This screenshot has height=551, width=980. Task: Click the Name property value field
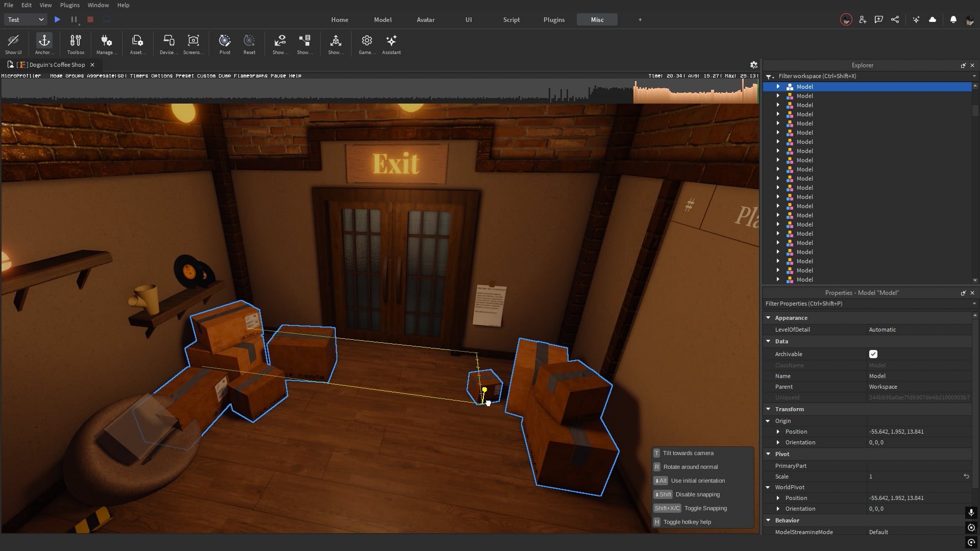tap(919, 376)
